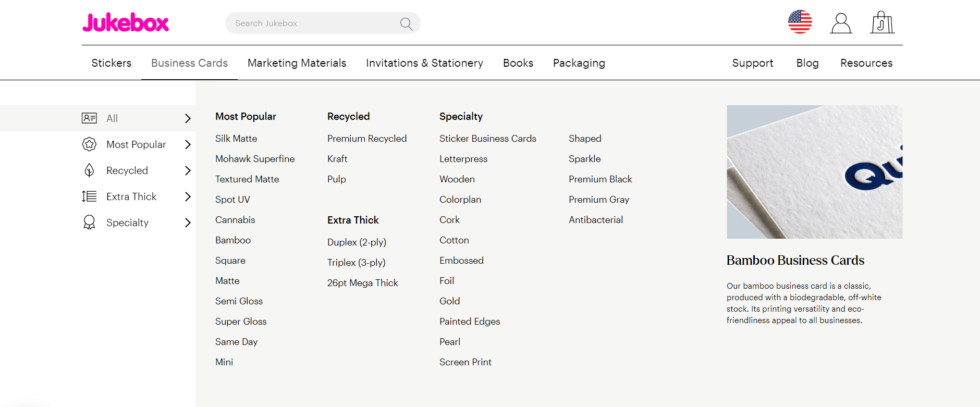980x407 pixels.
Task: Expand the Most Popular sidebar chevron
Action: click(188, 144)
